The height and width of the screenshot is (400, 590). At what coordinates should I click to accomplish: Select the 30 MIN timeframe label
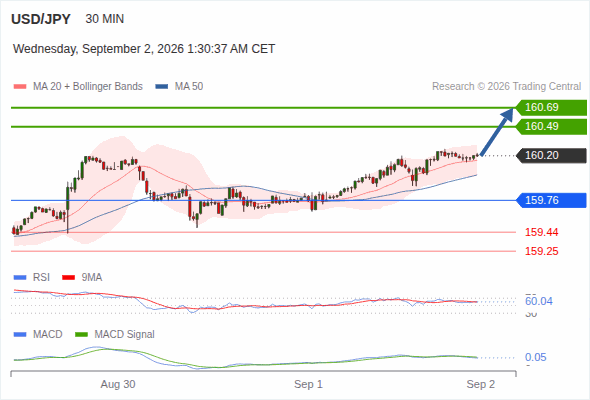tap(105, 19)
